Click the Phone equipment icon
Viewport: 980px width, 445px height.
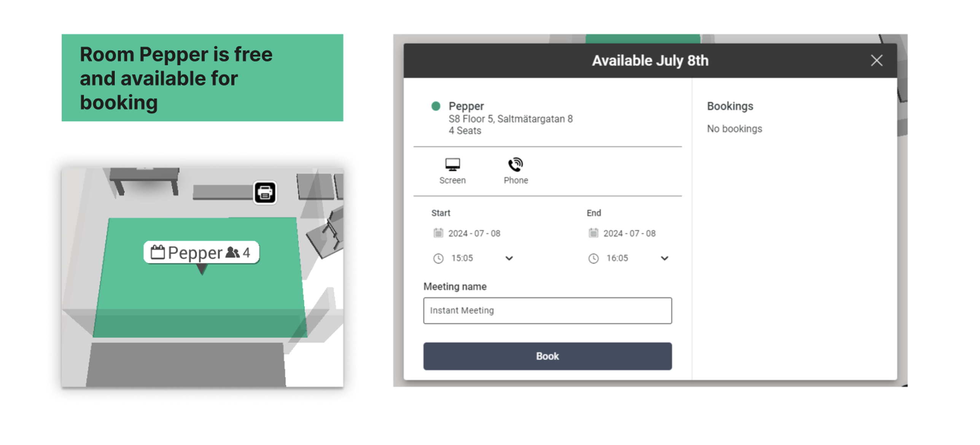(515, 164)
